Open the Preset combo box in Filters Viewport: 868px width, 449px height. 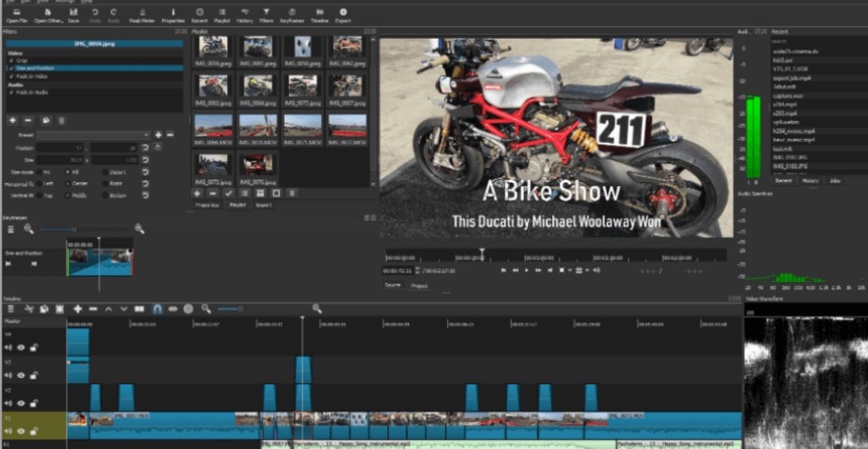(x=93, y=135)
